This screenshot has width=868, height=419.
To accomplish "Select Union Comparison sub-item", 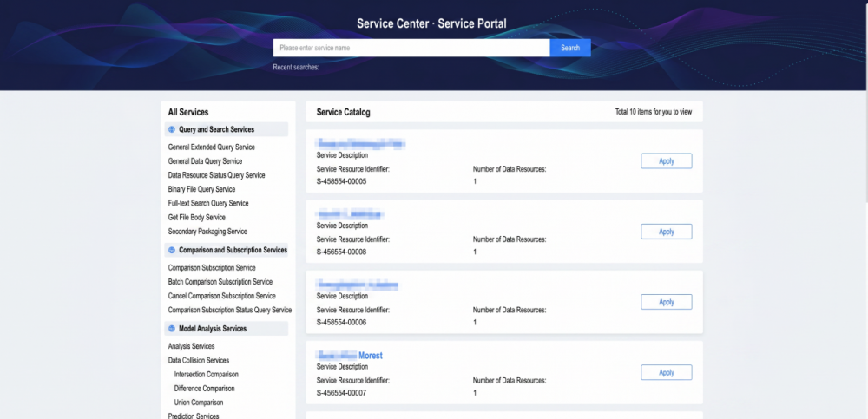I will point(199,403).
